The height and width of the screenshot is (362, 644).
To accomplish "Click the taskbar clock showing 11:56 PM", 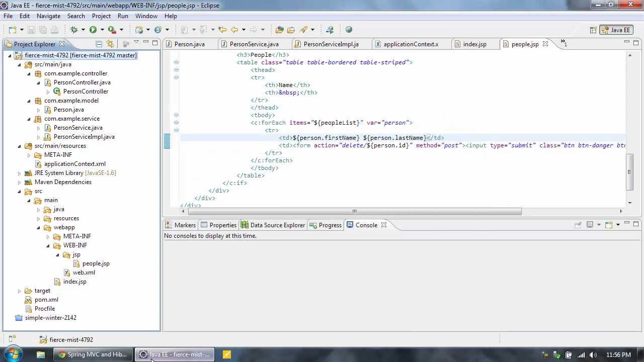I will point(618,354).
